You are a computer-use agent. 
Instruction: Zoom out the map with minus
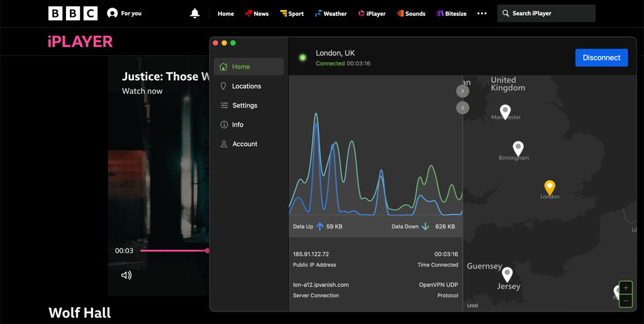click(626, 301)
